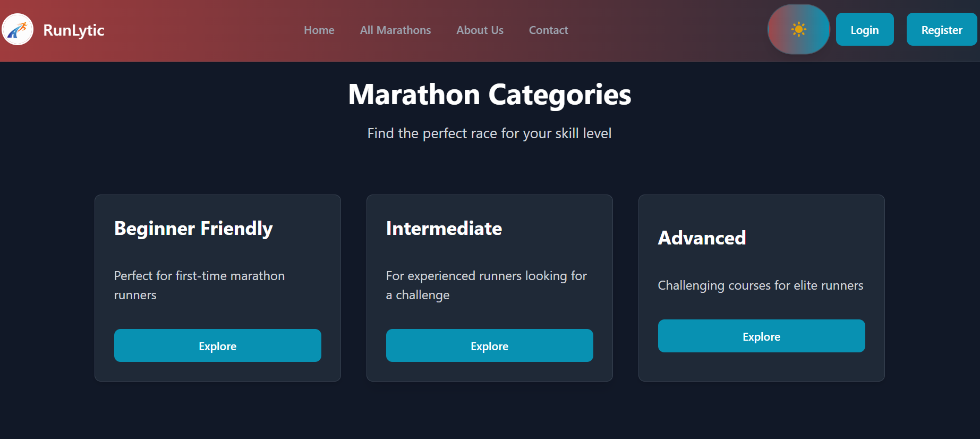
Task: Select Contact in the navigation bar
Action: coord(549,30)
